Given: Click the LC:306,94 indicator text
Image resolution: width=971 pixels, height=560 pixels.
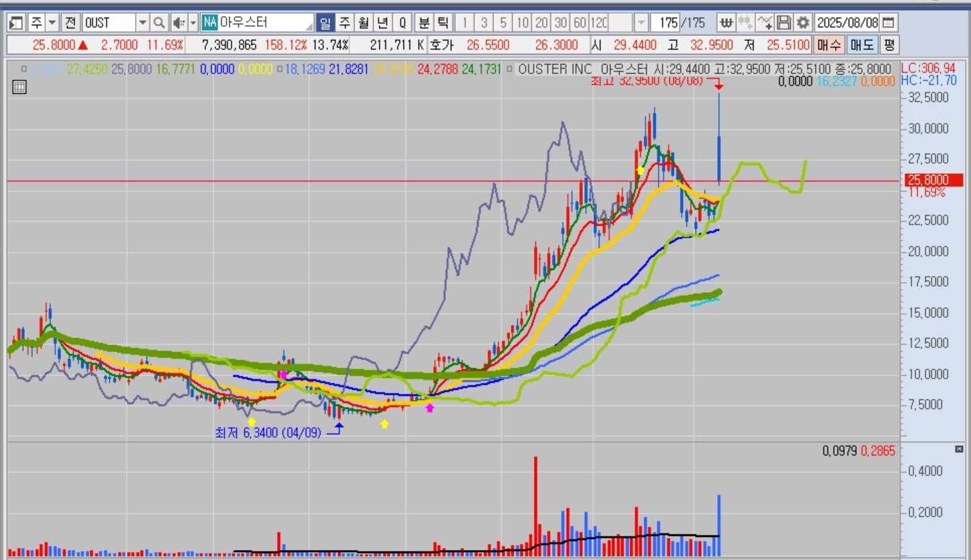Looking at the screenshot, I should coord(928,68).
